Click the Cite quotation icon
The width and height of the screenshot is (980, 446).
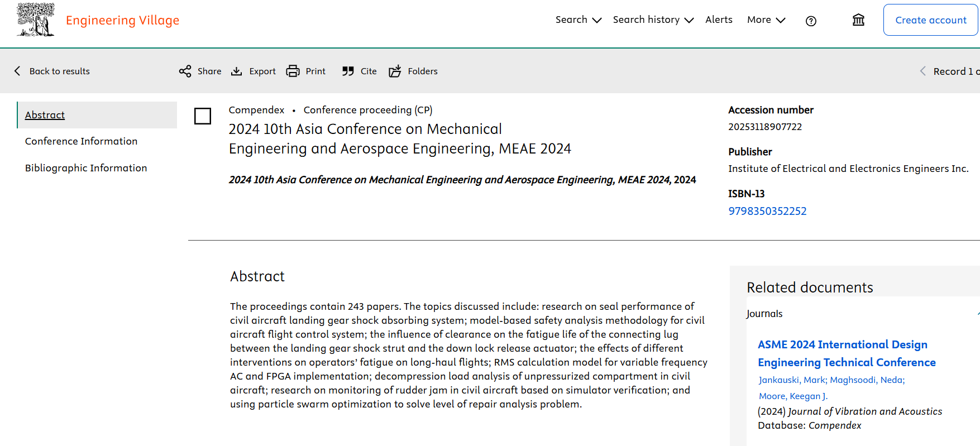[x=348, y=71]
